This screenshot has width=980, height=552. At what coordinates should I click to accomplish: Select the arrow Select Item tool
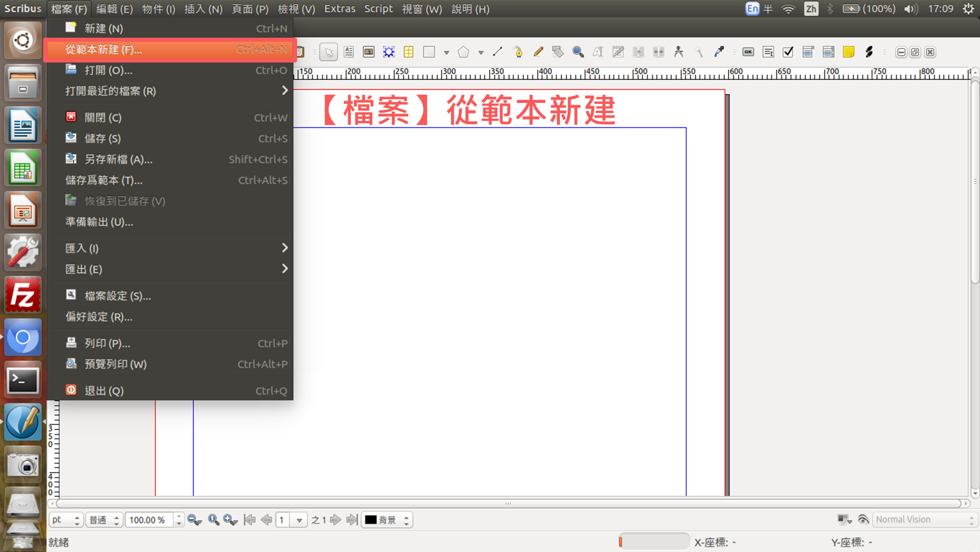(x=328, y=52)
